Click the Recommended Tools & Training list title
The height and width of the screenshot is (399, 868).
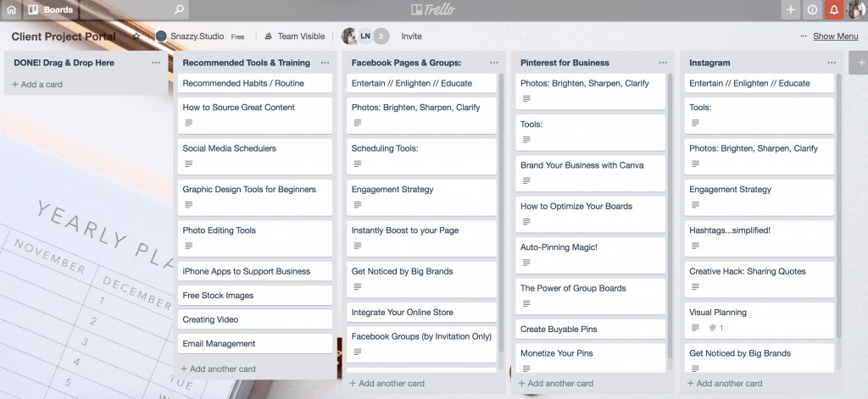[x=247, y=63]
